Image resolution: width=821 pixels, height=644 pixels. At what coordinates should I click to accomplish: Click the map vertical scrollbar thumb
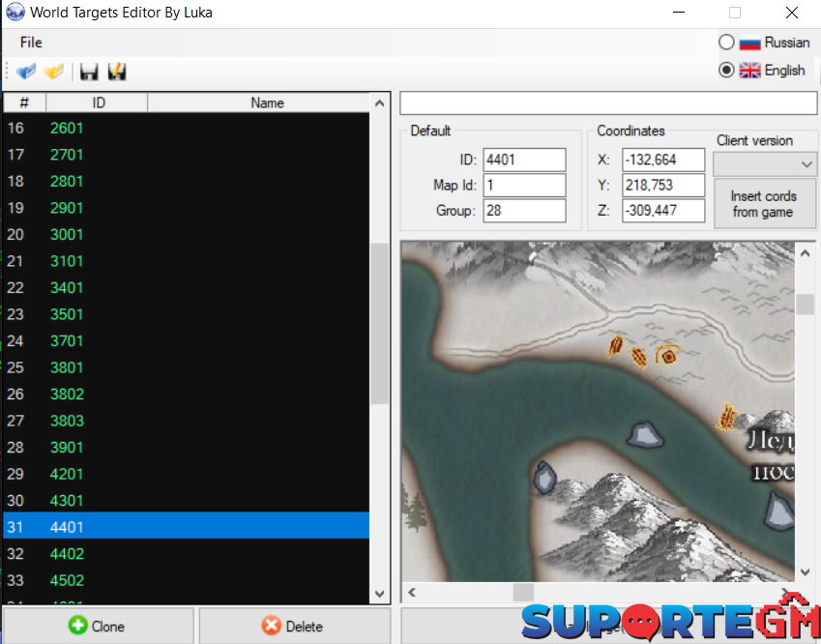point(806,305)
